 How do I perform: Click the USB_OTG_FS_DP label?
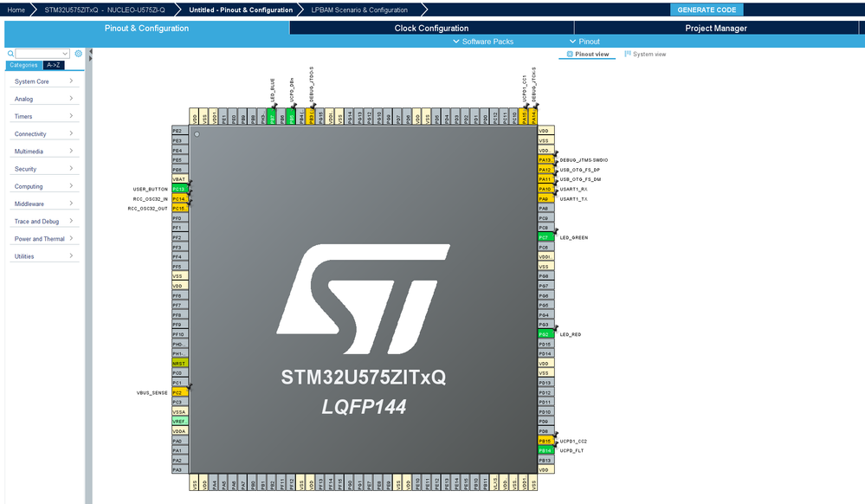click(x=580, y=170)
